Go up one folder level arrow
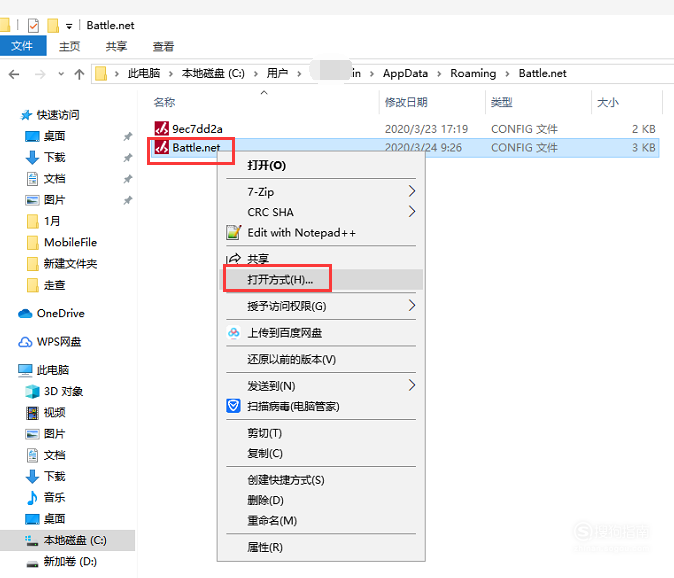Viewport: 674px width, 578px height. [79, 74]
